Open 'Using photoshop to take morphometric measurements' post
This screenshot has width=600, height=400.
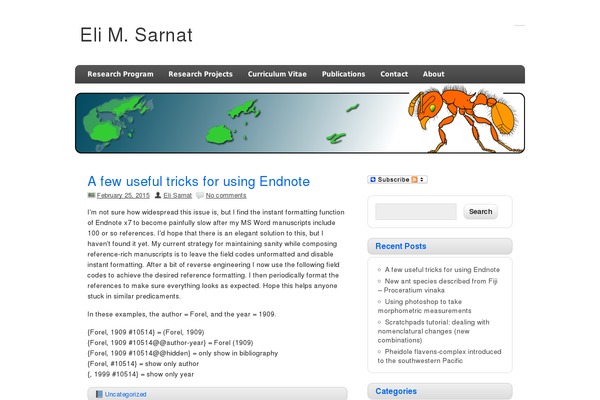click(424, 306)
